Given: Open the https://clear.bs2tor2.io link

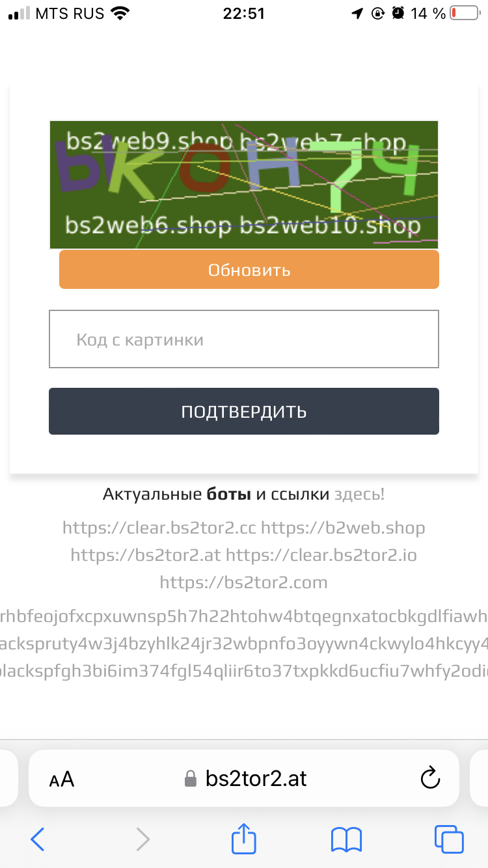Looking at the screenshot, I should pos(321,555).
